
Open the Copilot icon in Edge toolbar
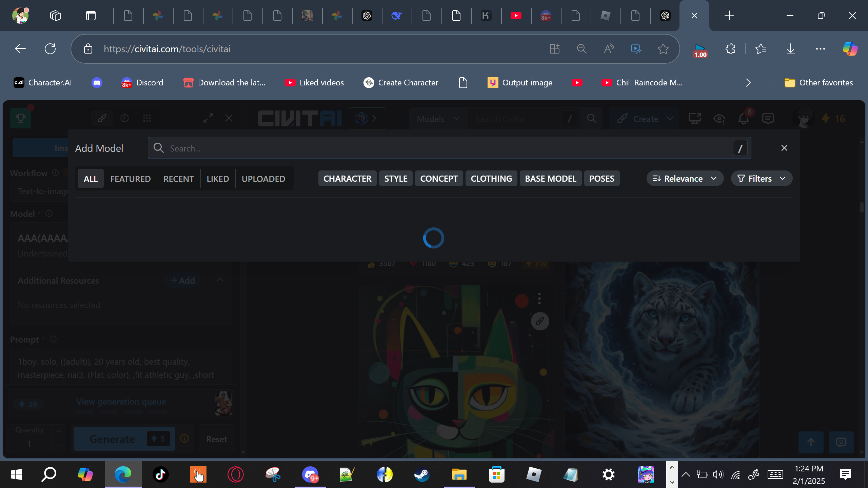(850, 49)
